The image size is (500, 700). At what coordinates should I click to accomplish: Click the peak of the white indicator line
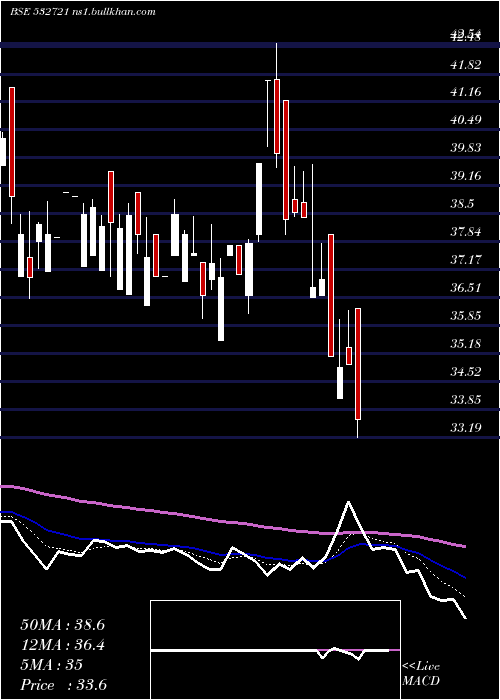348,502
